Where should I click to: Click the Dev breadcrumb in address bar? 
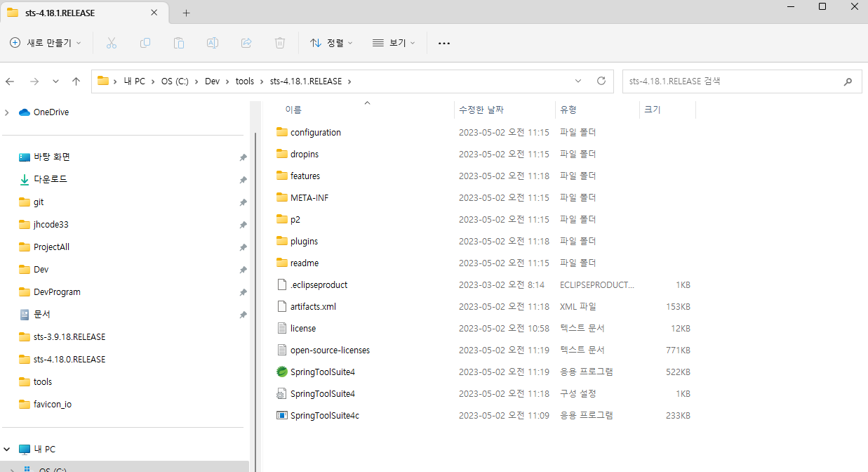[x=212, y=81]
